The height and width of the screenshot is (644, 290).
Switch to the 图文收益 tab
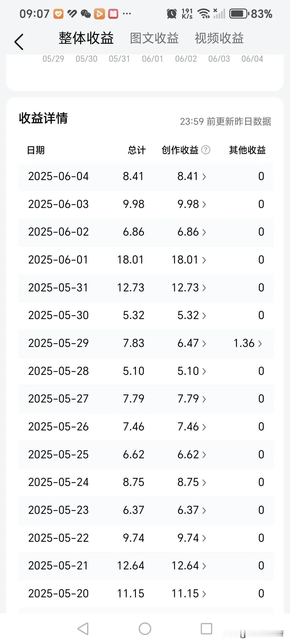154,38
